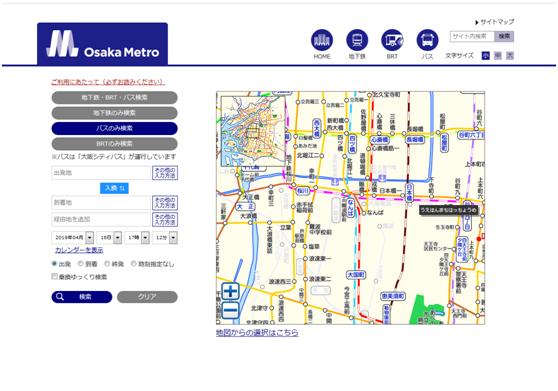The height and width of the screenshot is (391, 558).
Task: Focus the 到着地 arrival input field
Action: click(x=101, y=203)
